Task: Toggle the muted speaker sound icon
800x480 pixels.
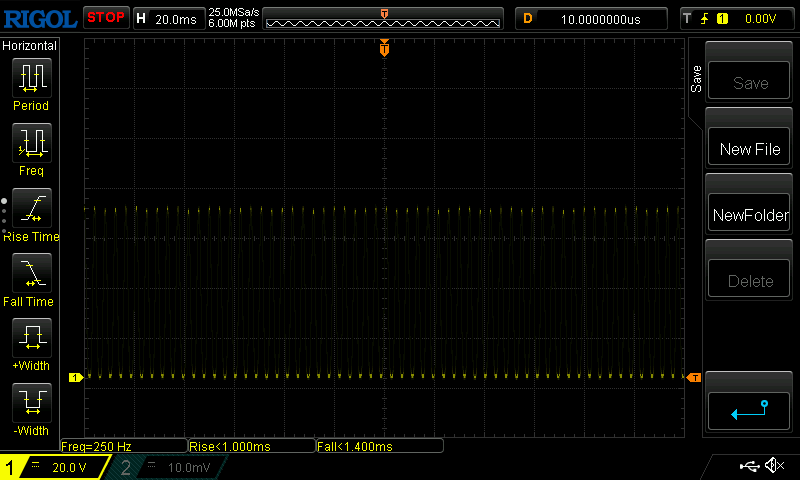Action: [774, 465]
